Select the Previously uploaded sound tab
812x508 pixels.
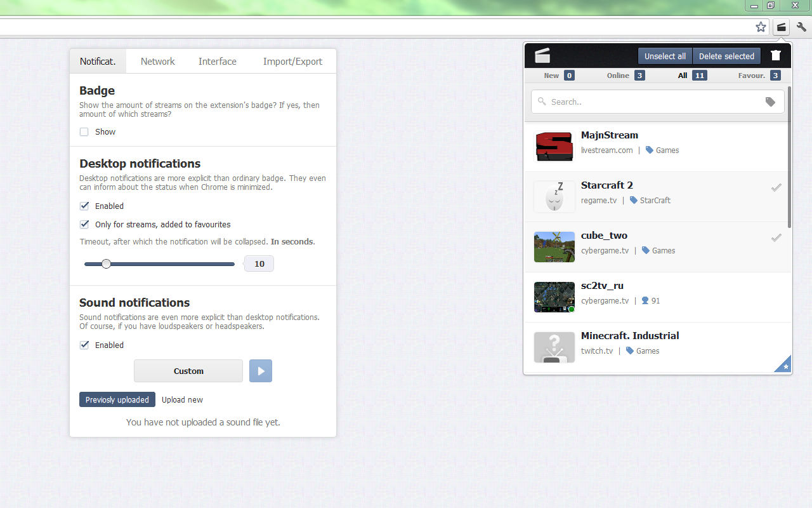[117, 399]
